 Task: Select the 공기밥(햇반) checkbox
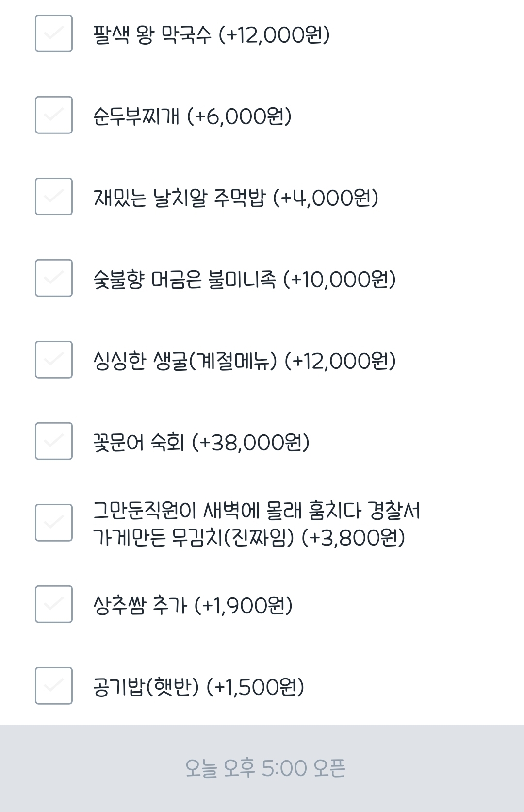[x=54, y=686]
